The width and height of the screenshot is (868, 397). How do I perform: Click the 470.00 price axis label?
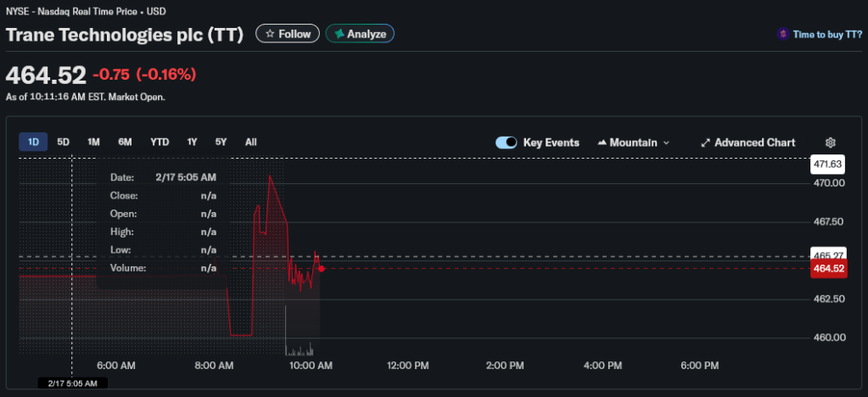tap(829, 183)
